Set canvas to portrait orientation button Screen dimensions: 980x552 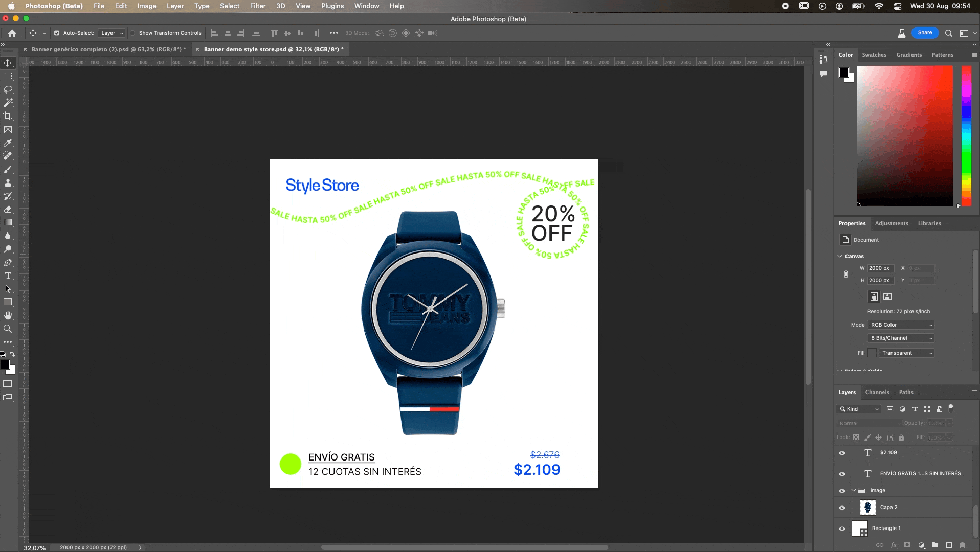(x=874, y=296)
